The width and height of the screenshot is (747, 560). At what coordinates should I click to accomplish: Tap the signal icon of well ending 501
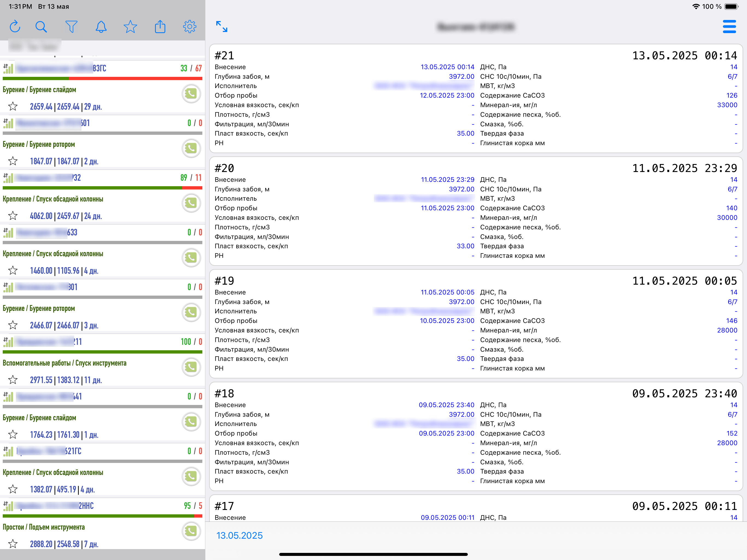pos(8,123)
